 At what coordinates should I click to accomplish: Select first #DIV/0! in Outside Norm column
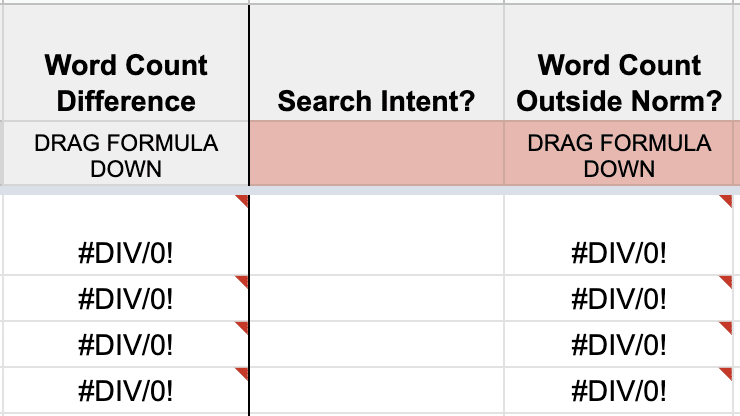coord(619,253)
